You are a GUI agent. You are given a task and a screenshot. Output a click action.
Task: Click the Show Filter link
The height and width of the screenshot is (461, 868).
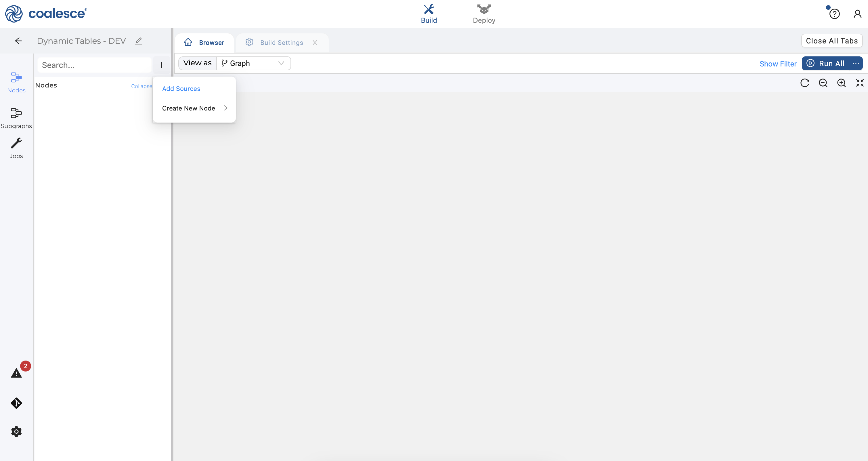pyautogui.click(x=778, y=64)
